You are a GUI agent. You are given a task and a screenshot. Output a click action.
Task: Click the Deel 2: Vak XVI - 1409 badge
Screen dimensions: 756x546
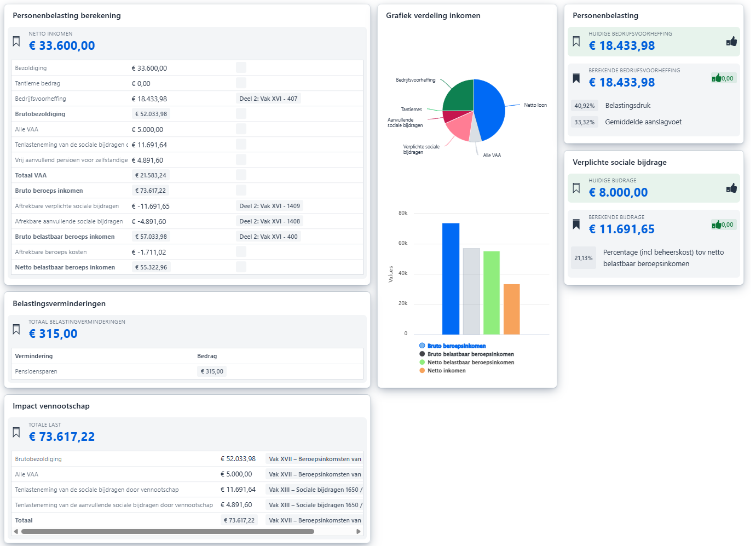(270, 206)
